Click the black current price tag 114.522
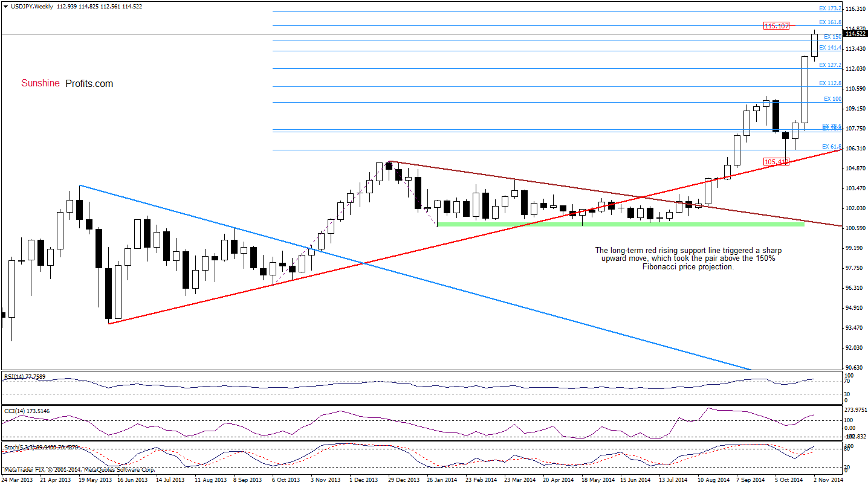The image size is (868, 485). (855, 34)
